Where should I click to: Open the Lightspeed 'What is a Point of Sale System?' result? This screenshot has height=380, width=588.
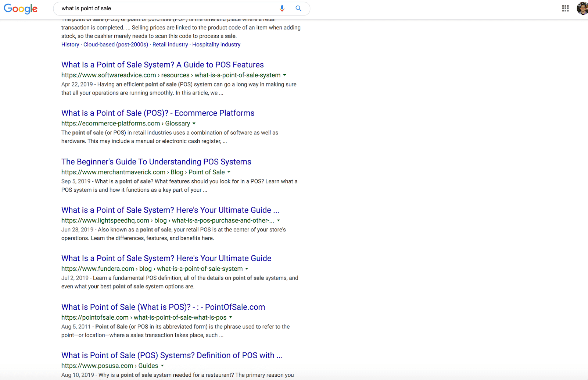(x=170, y=210)
